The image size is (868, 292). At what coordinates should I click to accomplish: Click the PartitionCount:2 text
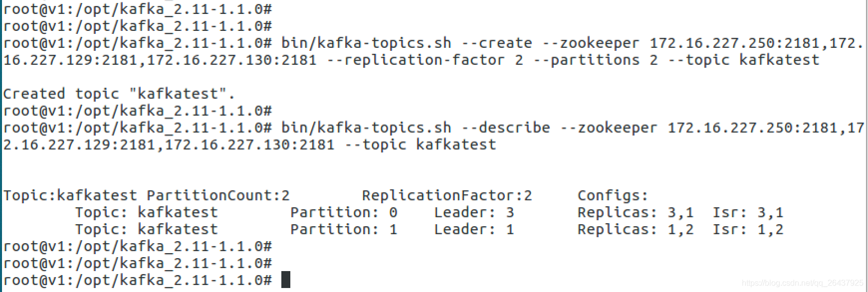click(218, 195)
